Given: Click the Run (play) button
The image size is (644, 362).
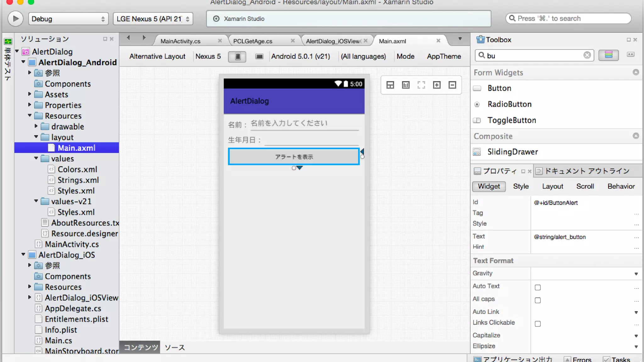Looking at the screenshot, I should click(15, 19).
